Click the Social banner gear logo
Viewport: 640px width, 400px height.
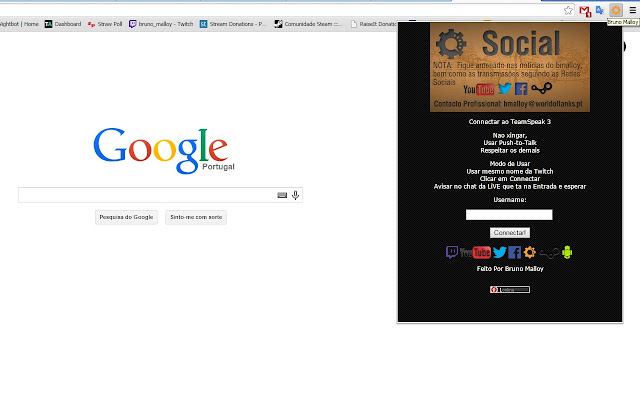coord(451,43)
